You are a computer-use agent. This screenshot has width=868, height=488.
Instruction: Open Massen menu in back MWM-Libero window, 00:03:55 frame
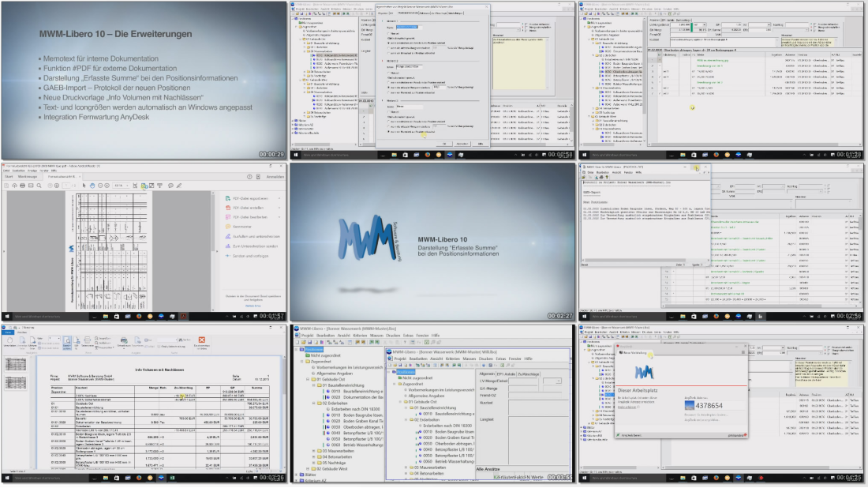[x=376, y=335]
